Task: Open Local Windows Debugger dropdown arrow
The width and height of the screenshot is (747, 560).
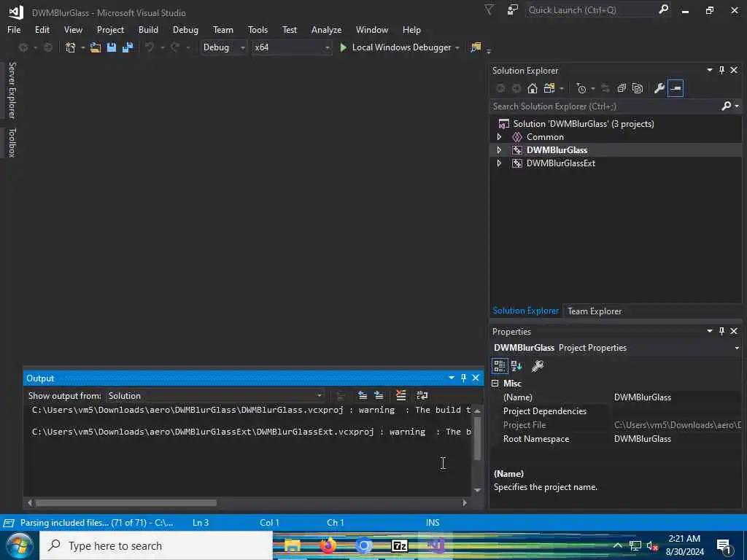Action: [457, 47]
